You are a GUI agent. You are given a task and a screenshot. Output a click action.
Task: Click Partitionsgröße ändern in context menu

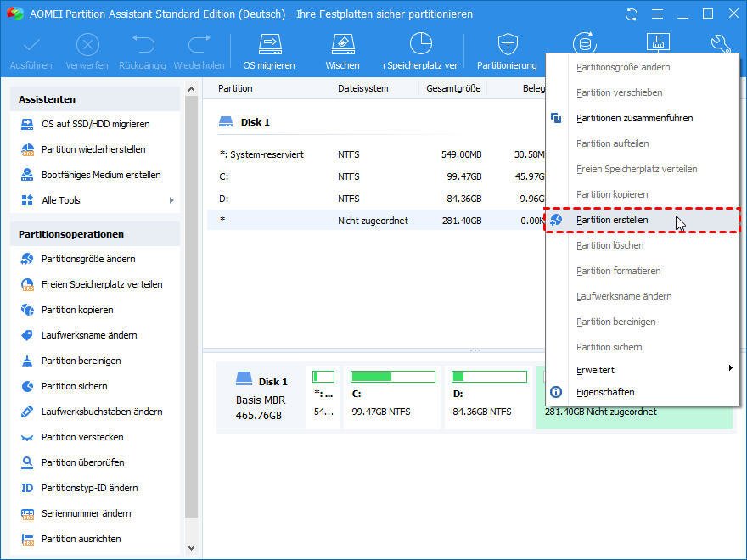coord(643,67)
